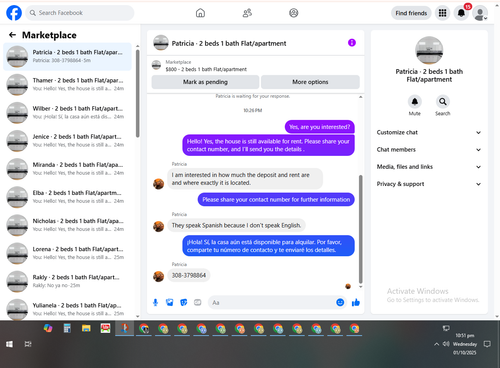Open the Facebook home logo

click(14, 13)
